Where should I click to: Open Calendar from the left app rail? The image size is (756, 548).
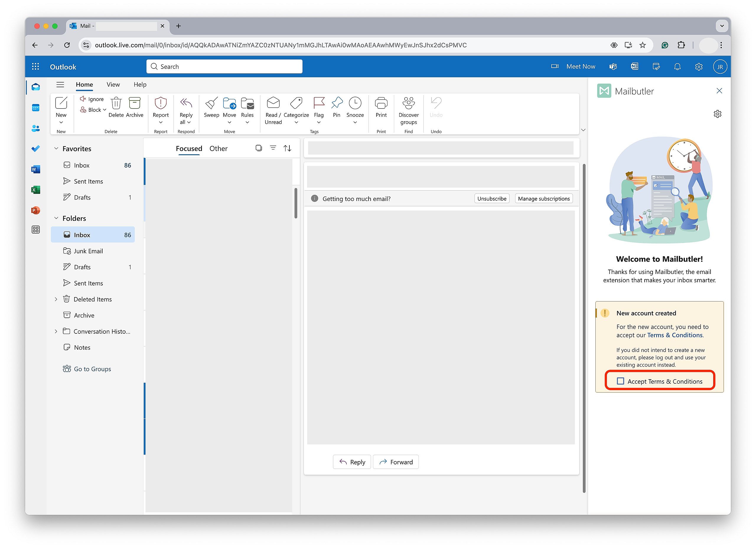coord(36,108)
